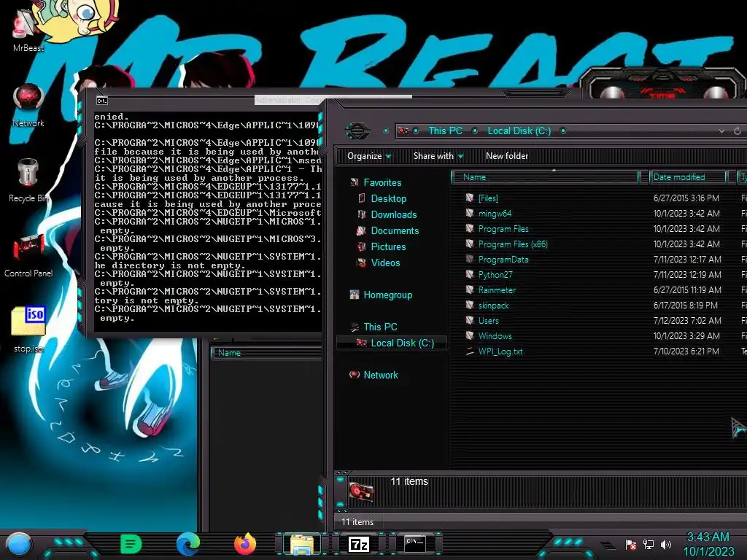Click the Name column in background window
Image resolution: width=747 pixels, height=560 pixels.
click(267, 353)
